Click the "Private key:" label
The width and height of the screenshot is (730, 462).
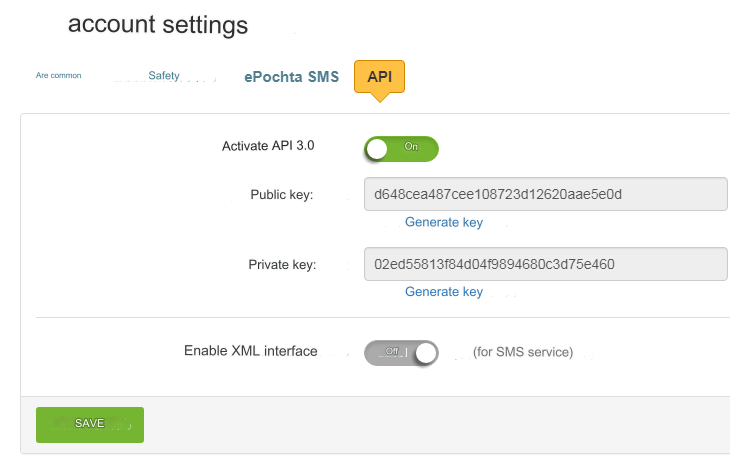click(x=282, y=265)
